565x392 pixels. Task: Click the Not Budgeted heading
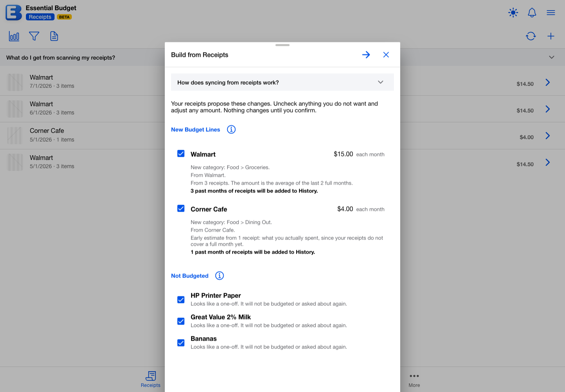[190, 276]
